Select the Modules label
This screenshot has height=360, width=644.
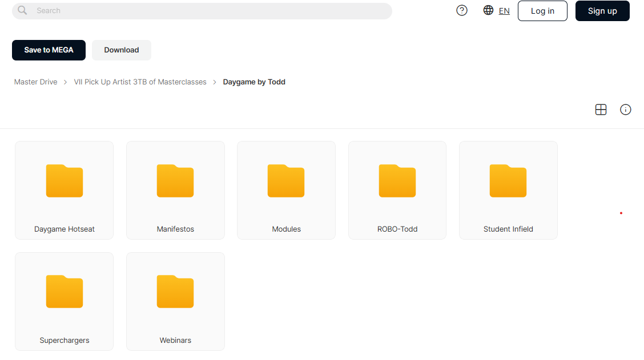pos(286,229)
